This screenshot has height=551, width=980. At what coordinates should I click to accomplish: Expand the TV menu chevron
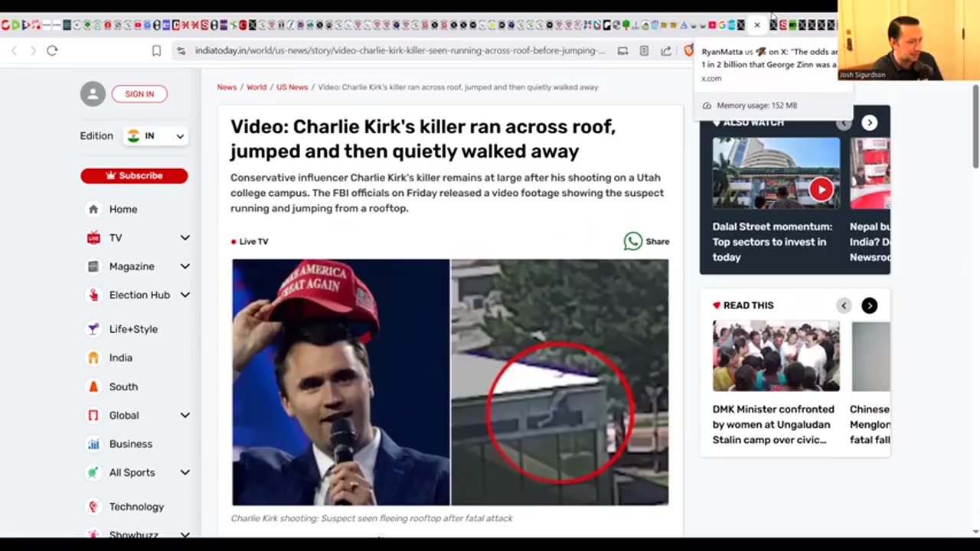point(185,238)
